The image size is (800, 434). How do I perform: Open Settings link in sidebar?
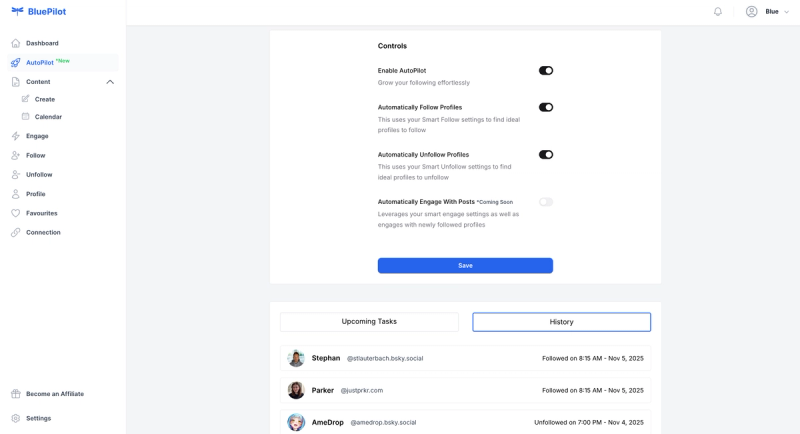tap(39, 418)
